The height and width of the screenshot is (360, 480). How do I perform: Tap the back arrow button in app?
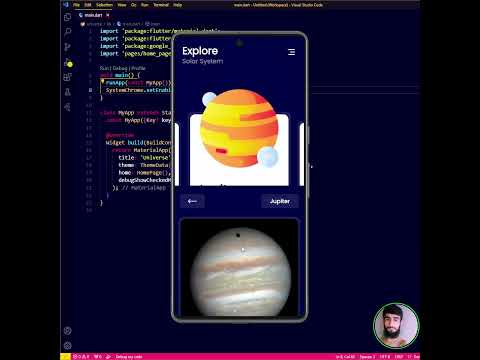192,201
